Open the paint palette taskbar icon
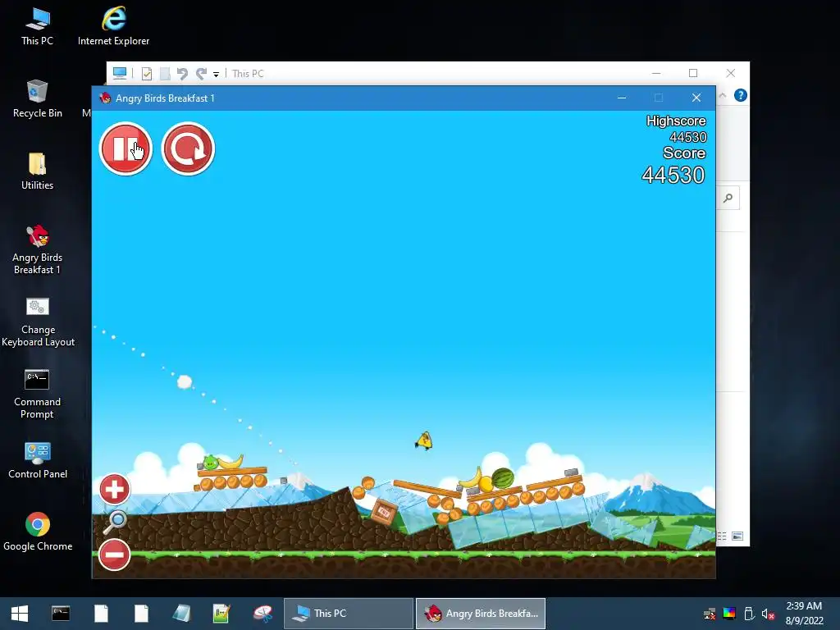This screenshot has width=840, height=630. point(262,614)
